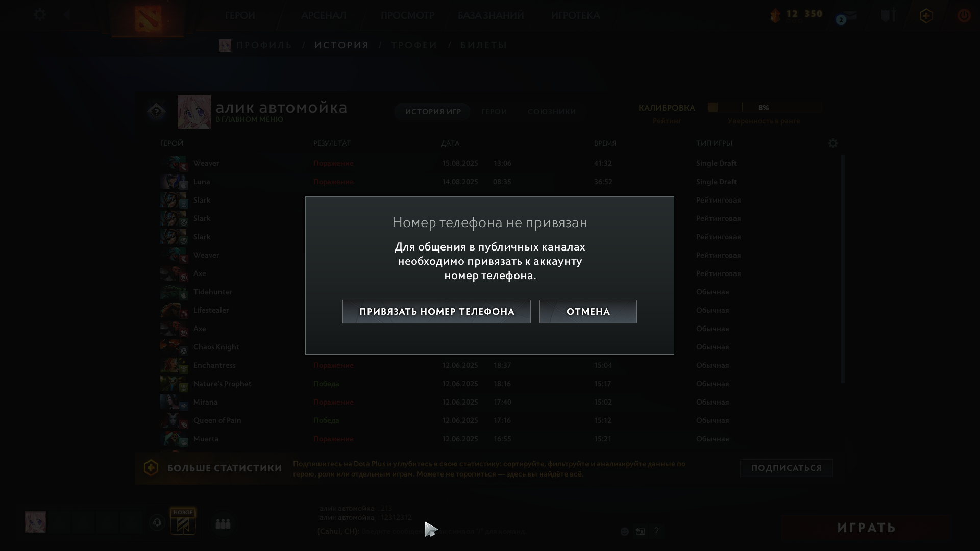
Task: Click the Dota Plus hexagon icon
Action: tap(926, 16)
